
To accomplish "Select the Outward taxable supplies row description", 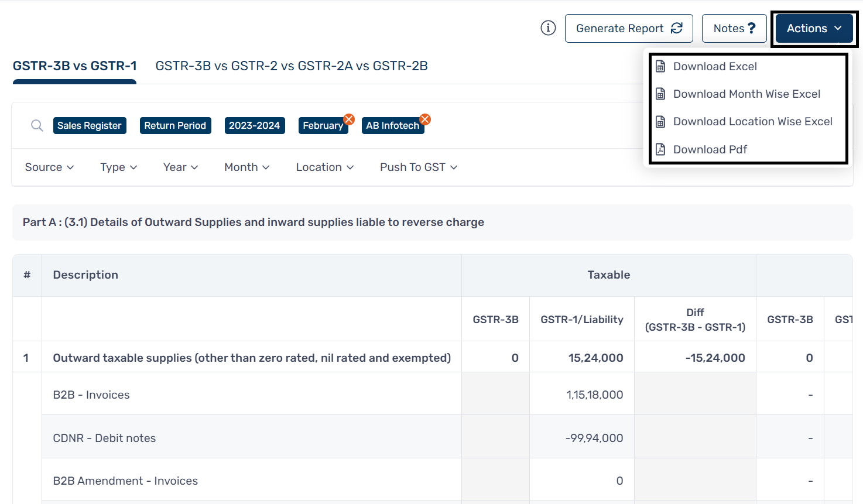I will [x=252, y=358].
